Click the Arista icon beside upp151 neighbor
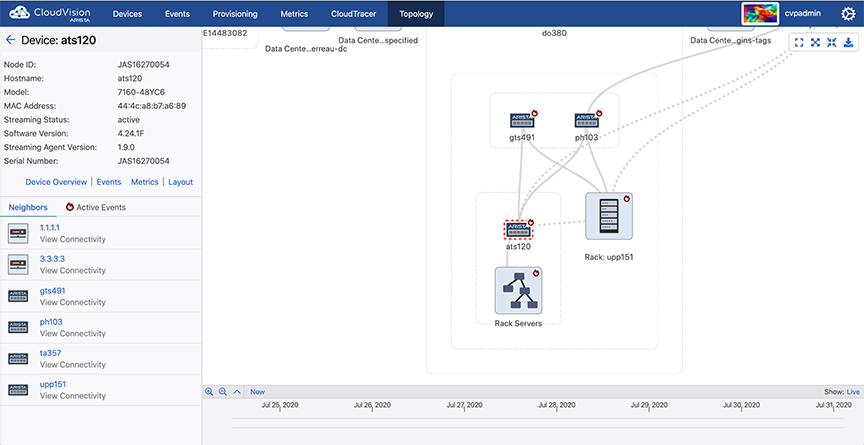Viewport: 864px width, 445px height. click(x=18, y=390)
